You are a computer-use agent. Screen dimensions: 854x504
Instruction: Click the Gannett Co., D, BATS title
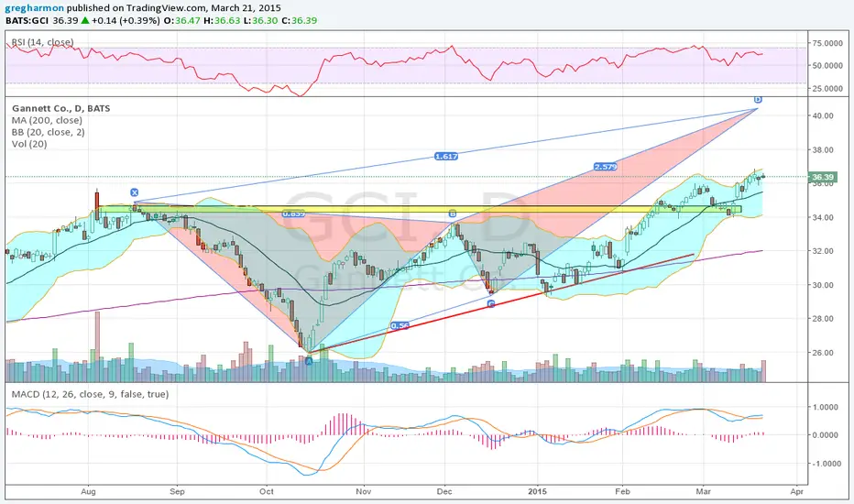point(61,108)
